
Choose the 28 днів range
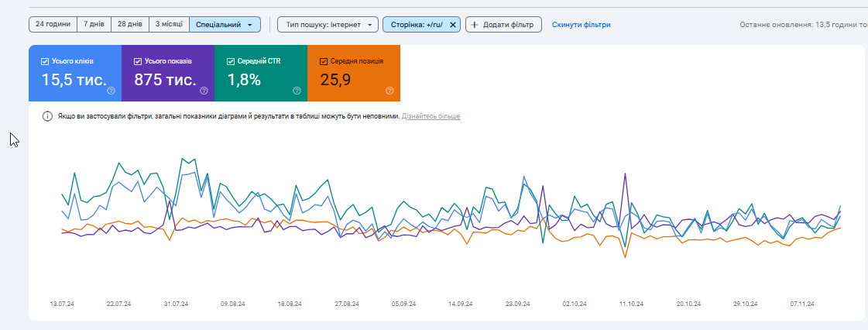[129, 25]
